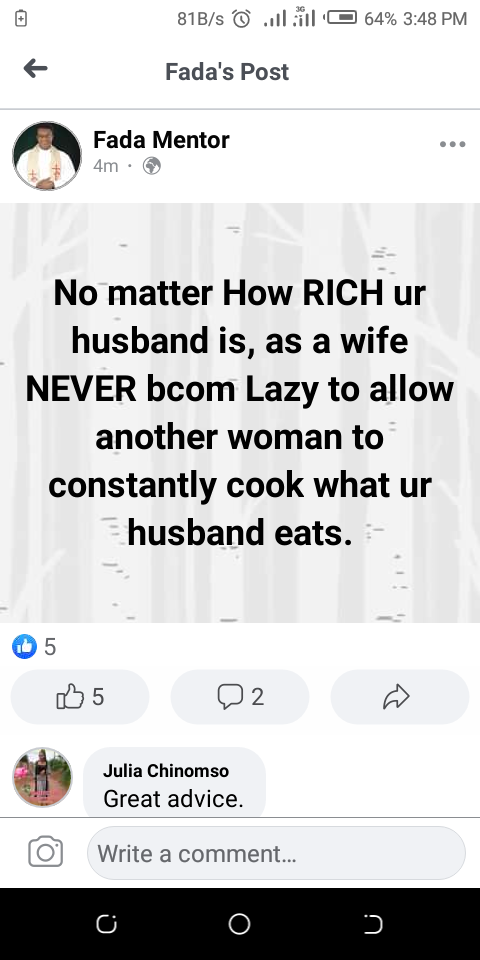Tap the alarm clock status icon
Screen dimensions: 480x960
[x=241, y=19]
